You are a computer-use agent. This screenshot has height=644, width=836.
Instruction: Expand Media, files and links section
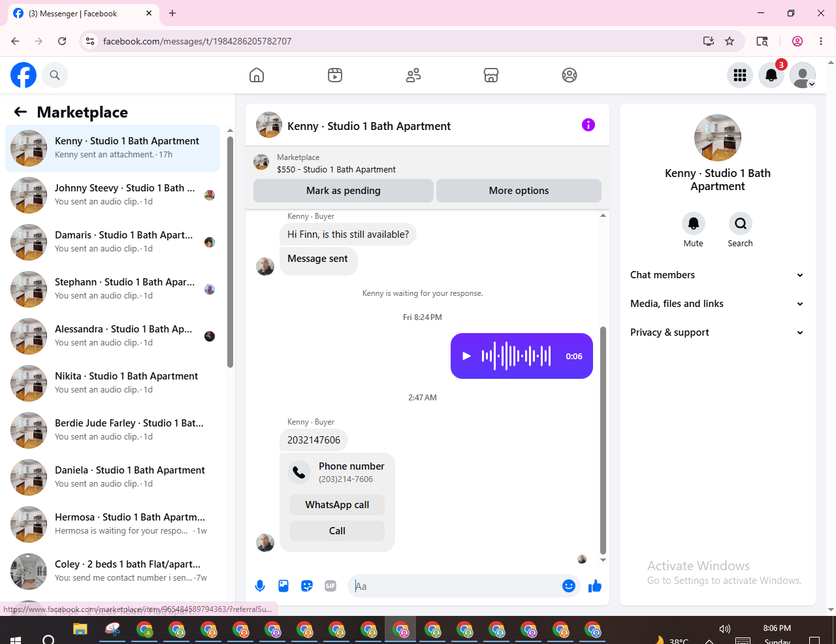(x=717, y=304)
